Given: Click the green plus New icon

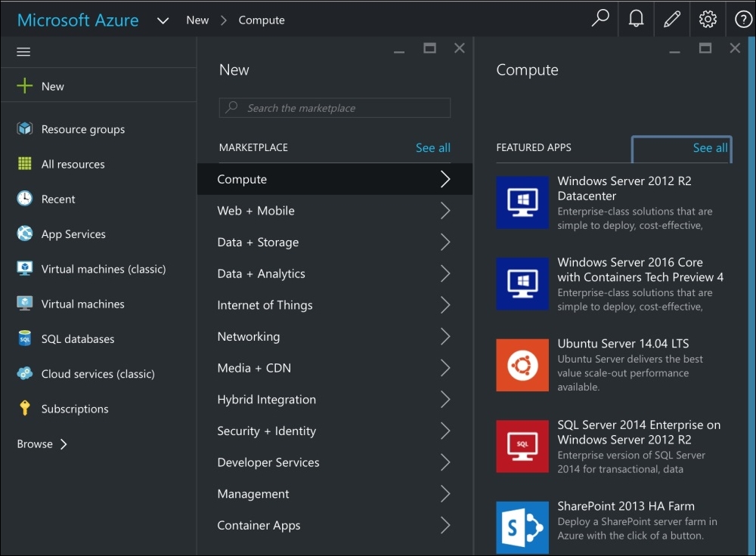Looking at the screenshot, I should tap(25, 86).
